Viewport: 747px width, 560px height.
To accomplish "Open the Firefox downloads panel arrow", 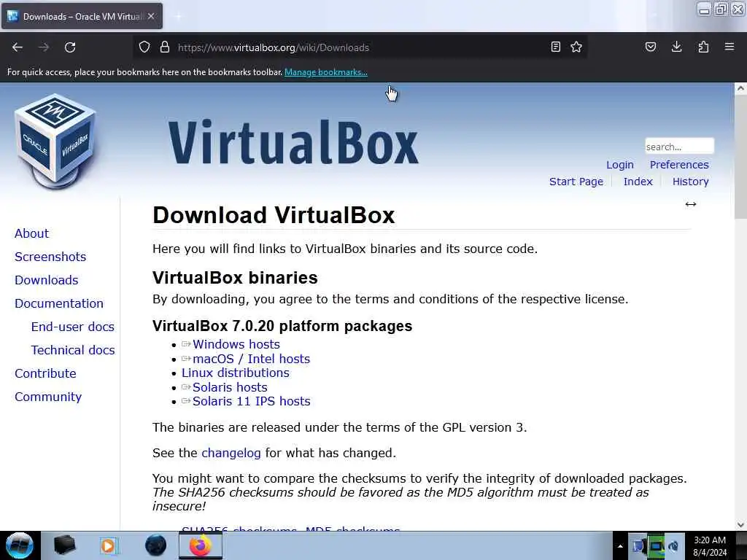I will [x=676, y=47].
